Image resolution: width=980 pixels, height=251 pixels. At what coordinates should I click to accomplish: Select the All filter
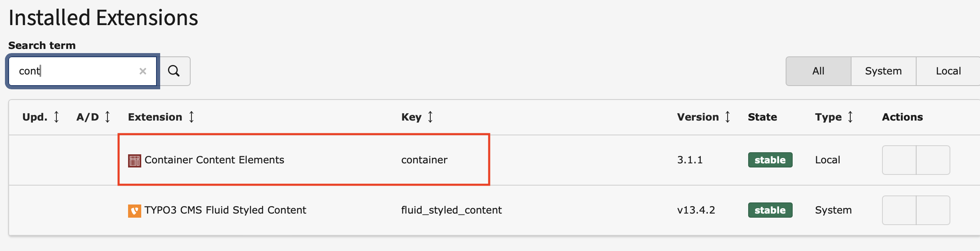(818, 71)
